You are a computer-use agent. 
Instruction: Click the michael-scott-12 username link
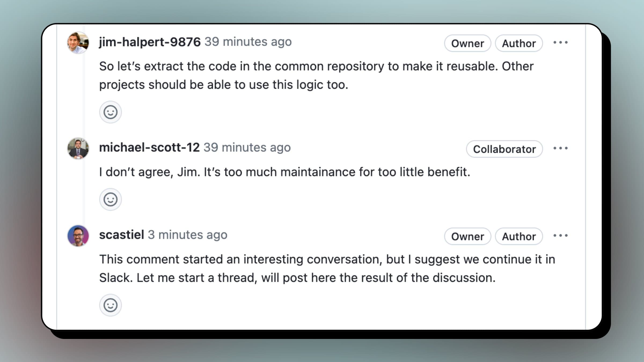click(x=149, y=147)
